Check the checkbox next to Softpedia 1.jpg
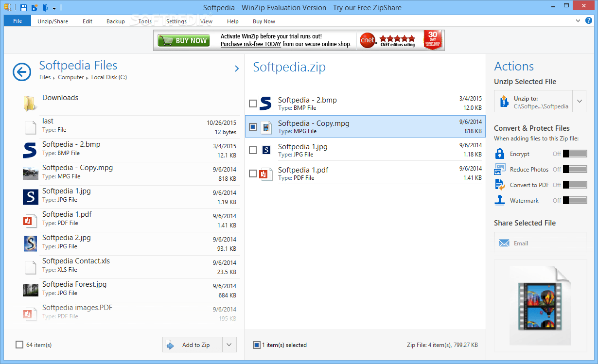The image size is (598, 364). 253,150
